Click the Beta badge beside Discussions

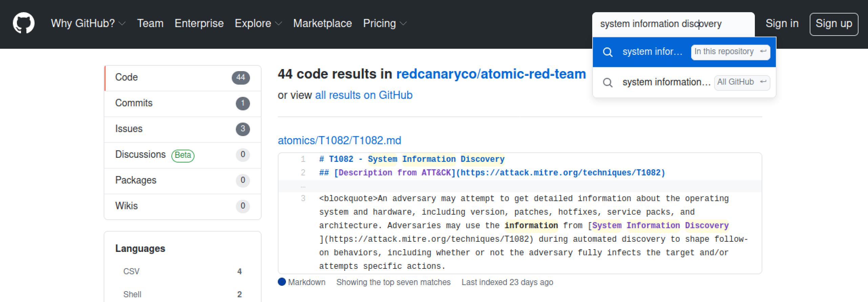(183, 155)
